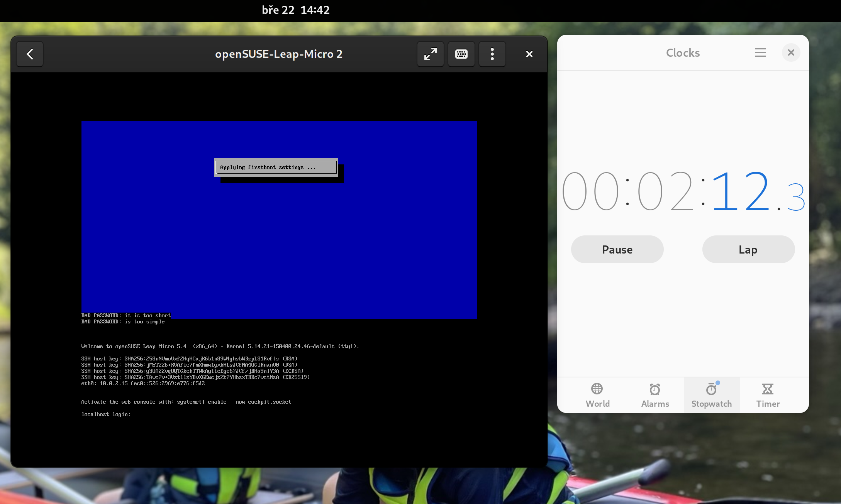Record a Lap time
This screenshot has height=504, width=841.
coord(748,249)
